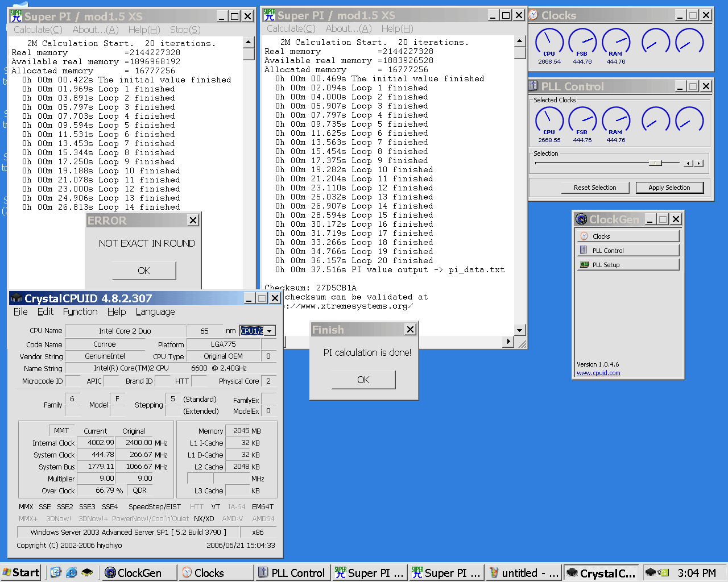The image size is (728, 582).
Task: Select the CPU gauge under Selected Clocks
Action: pos(549,121)
